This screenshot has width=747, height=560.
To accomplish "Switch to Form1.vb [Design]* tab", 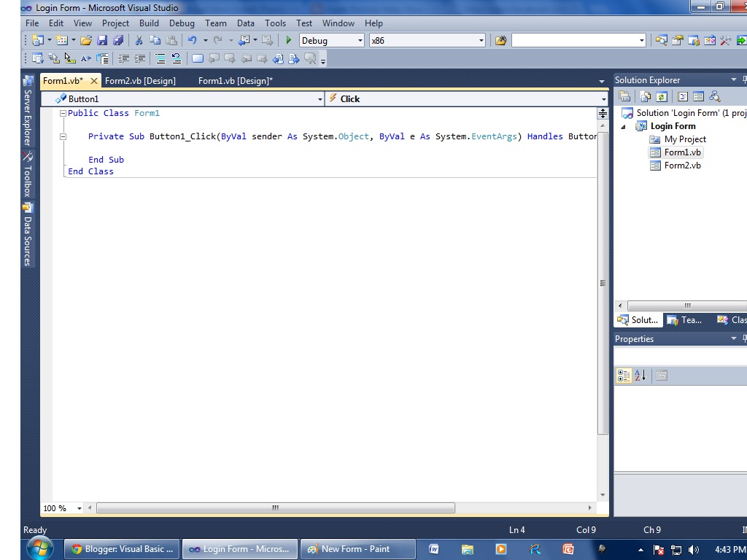I will (236, 81).
